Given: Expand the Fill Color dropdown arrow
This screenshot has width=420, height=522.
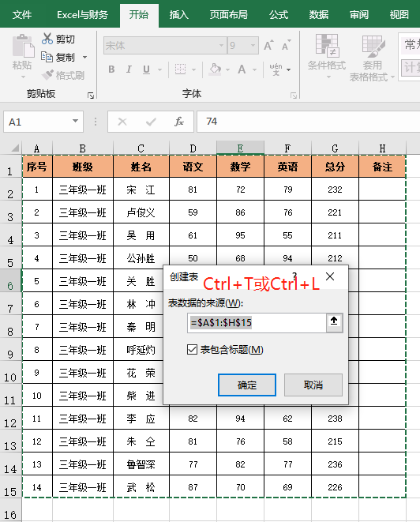Looking at the screenshot, I should tap(228, 69).
